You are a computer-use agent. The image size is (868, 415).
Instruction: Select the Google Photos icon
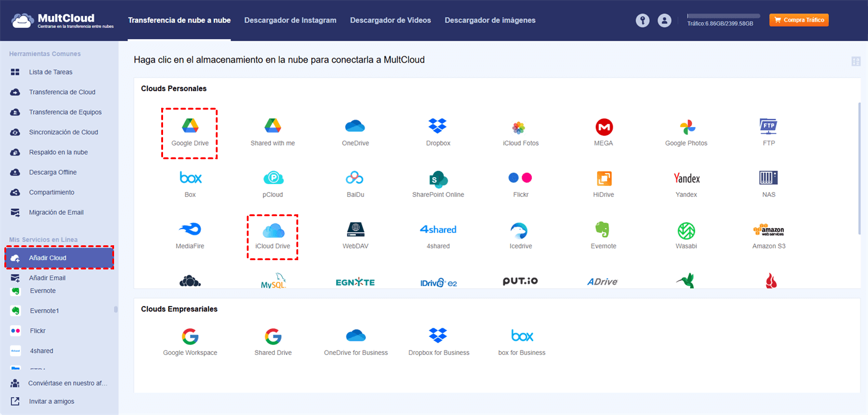tap(686, 128)
